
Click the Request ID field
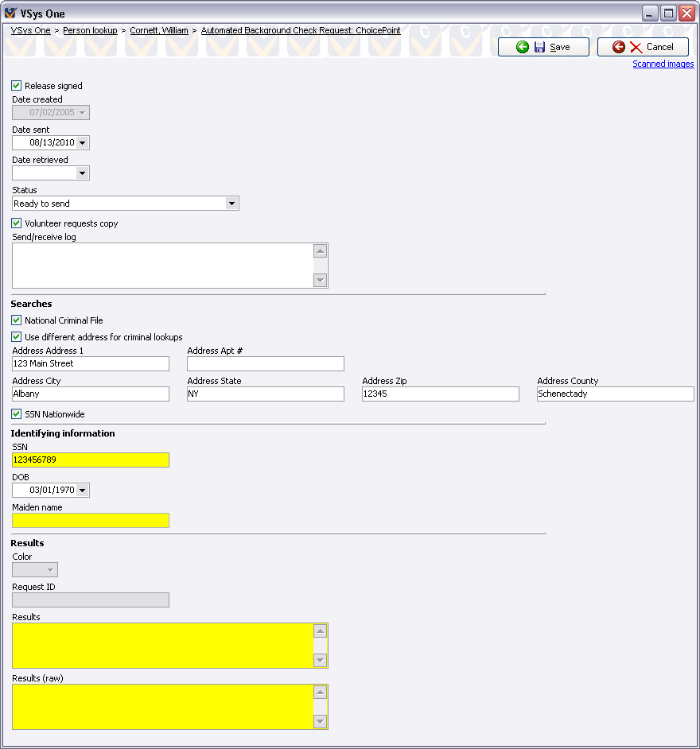click(x=91, y=600)
